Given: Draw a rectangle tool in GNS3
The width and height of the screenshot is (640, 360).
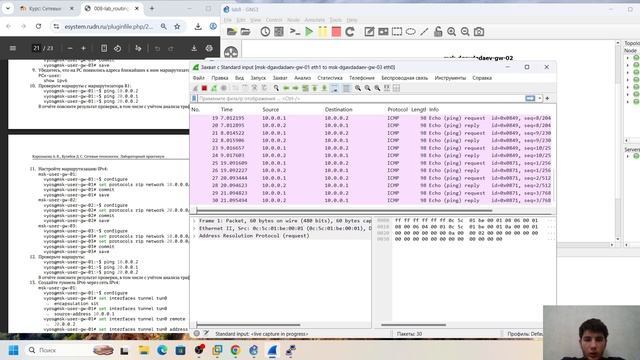Looking at the screenshot, I should [x=397, y=31].
